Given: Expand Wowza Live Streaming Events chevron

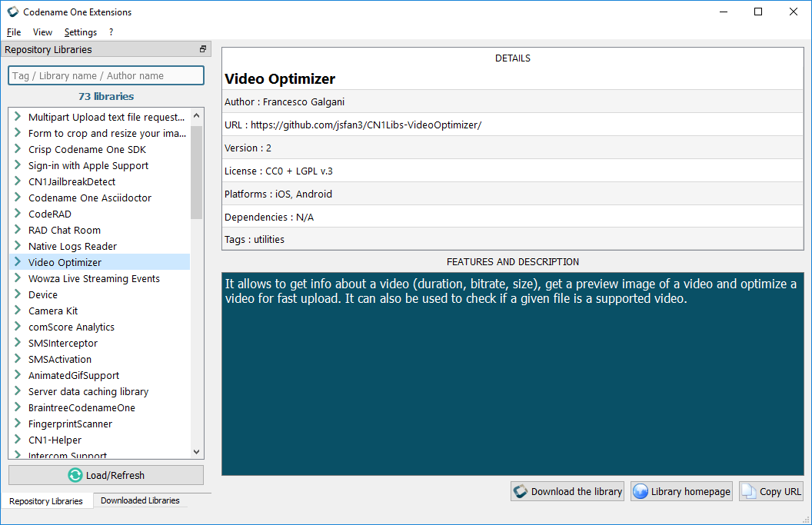Looking at the screenshot, I should (18, 277).
